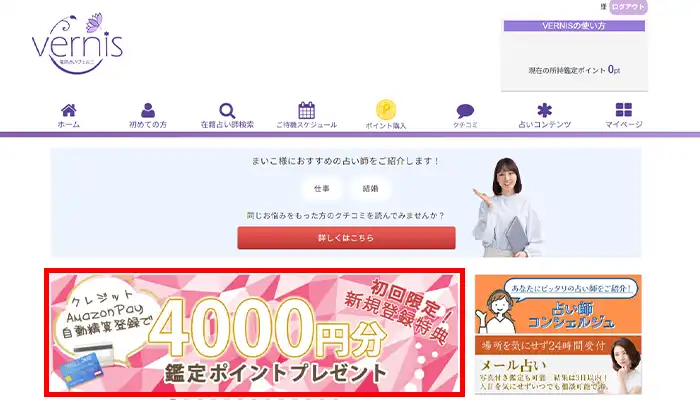700x400 pixels.
Task: Open the VERNISの使い方 header
Action: click(574, 26)
